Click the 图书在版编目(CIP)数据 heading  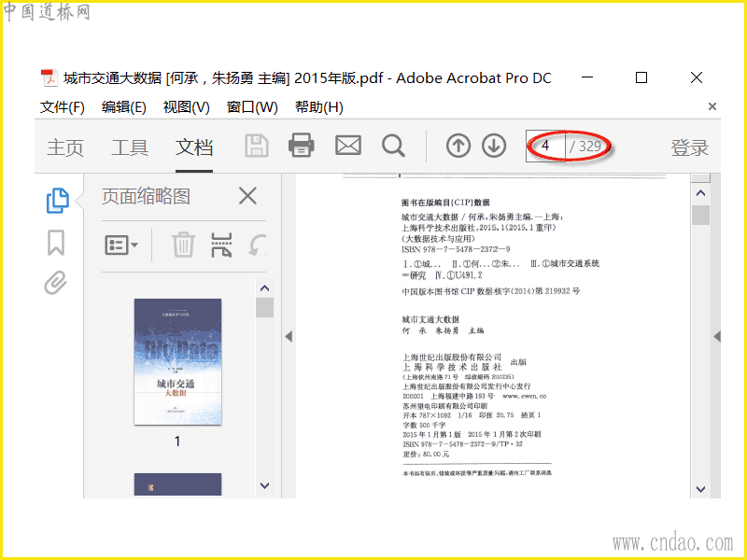[446, 203]
